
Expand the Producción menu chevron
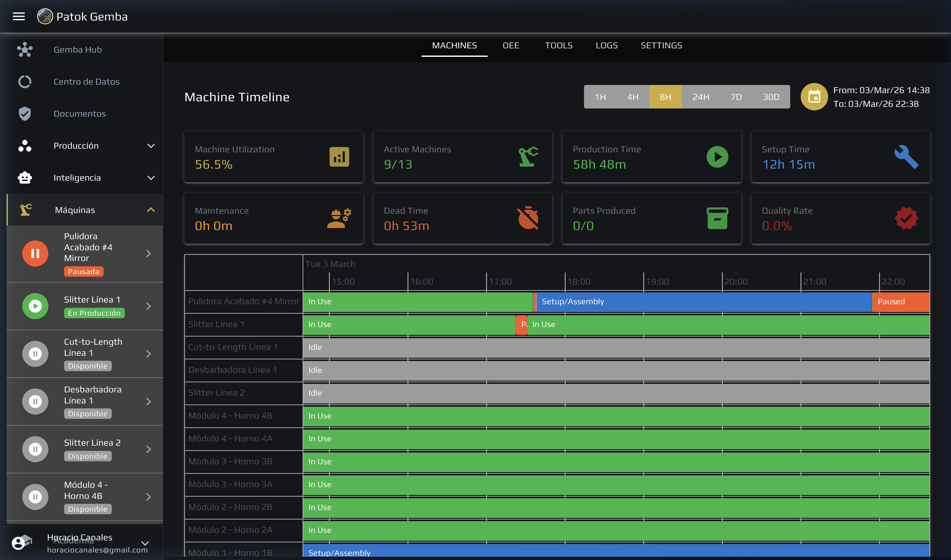151,146
